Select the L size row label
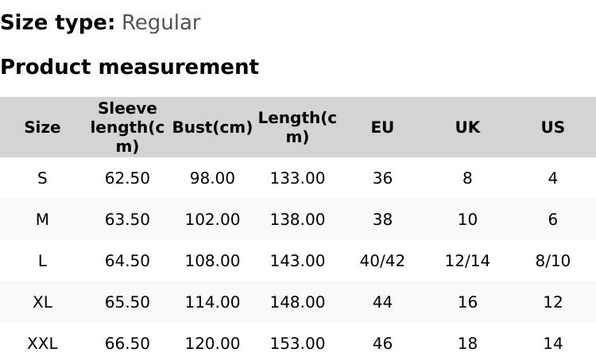 (x=42, y=261)
